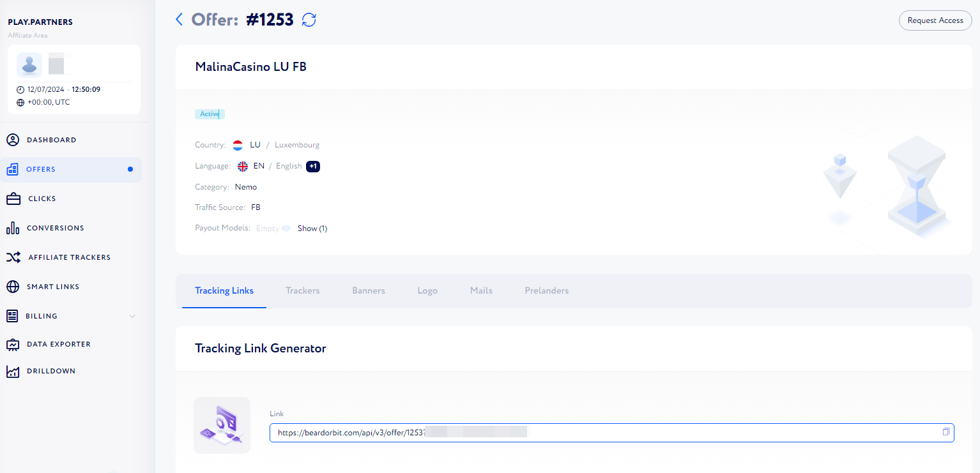This screenshot has width=980, height=473.
Task: Click the English language name
Action: click(289, 166)
